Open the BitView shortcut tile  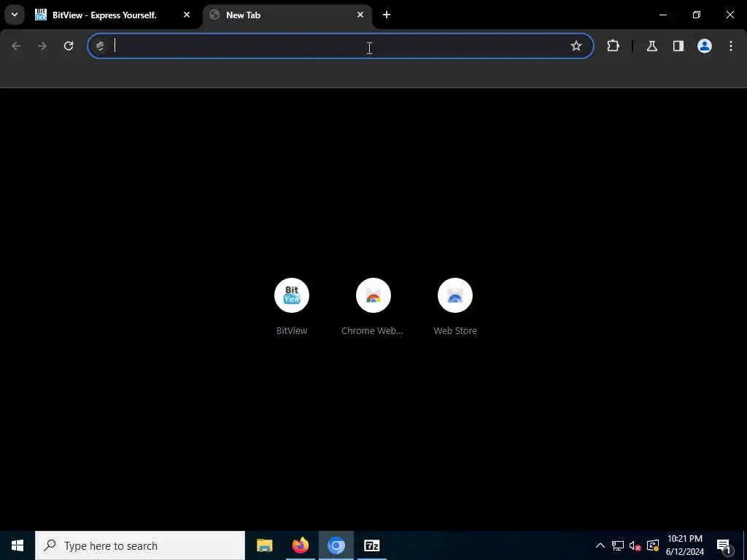[292, 307]
